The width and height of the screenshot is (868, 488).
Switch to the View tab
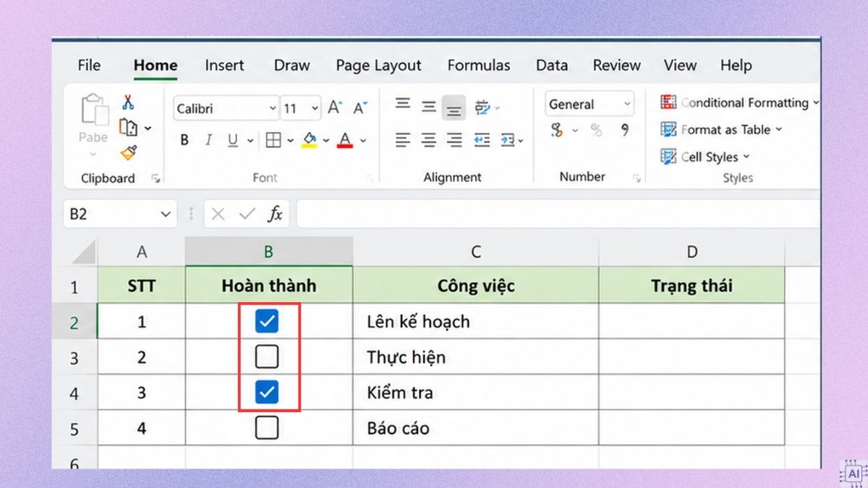click(680, 65)
